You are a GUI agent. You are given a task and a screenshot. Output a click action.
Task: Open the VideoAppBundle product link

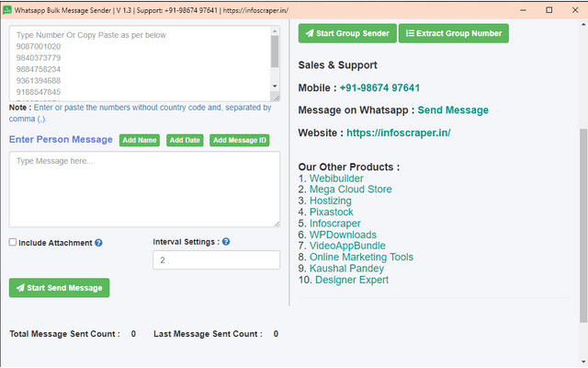pos(347,246)
